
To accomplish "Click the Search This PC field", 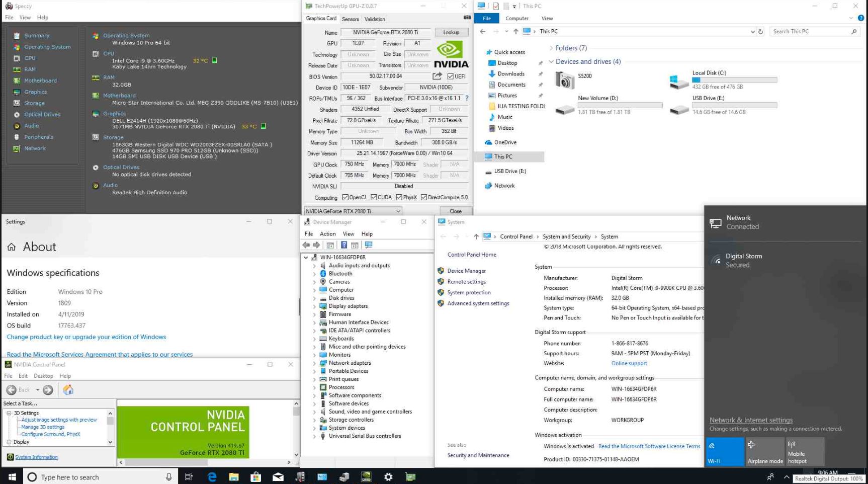I will point(814,32).
